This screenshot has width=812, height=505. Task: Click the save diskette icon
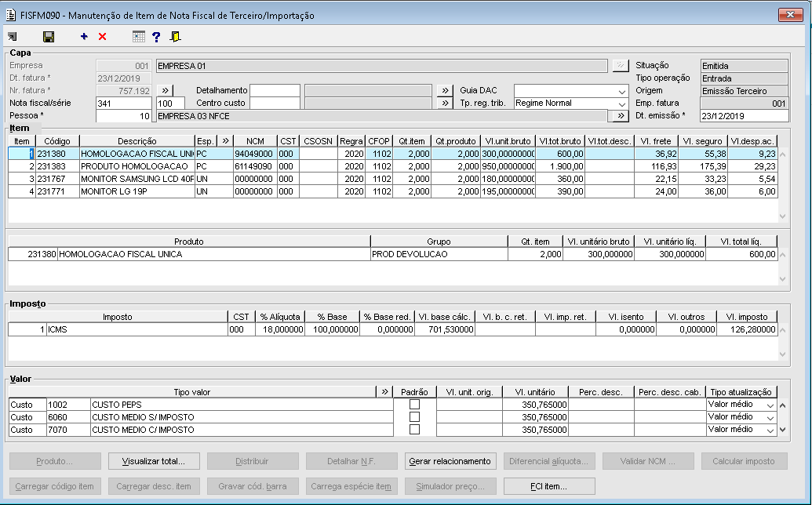[x=49, y=37]
